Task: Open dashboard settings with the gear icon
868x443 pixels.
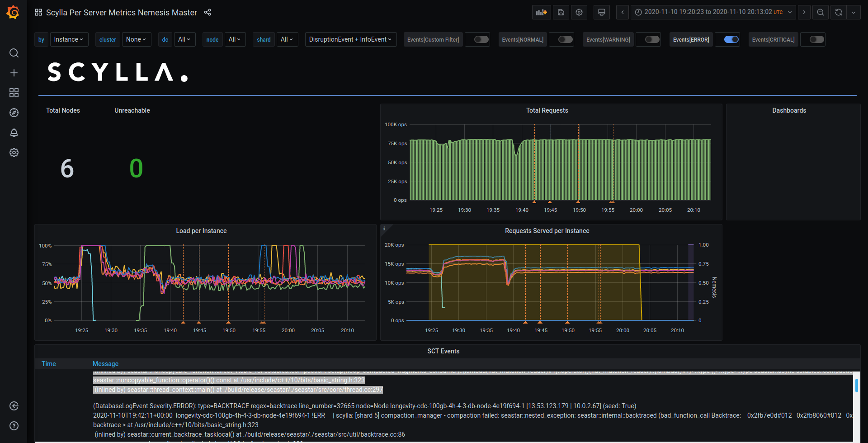Action: pyautogui.click(x=579, y=12)
